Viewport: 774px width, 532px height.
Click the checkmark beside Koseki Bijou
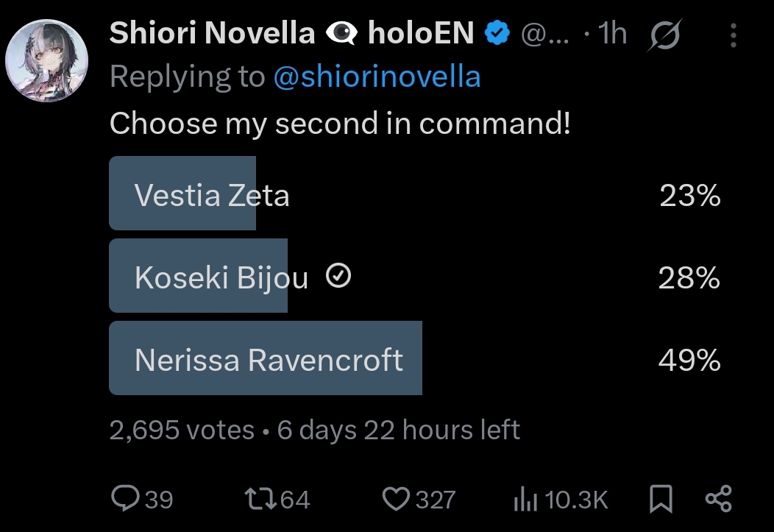[x=338, y=277]
